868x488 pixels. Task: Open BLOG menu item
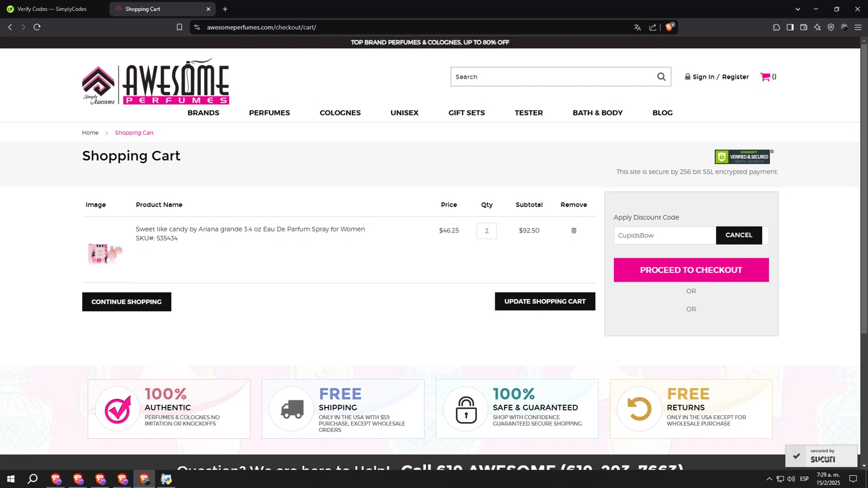(663, 113)
